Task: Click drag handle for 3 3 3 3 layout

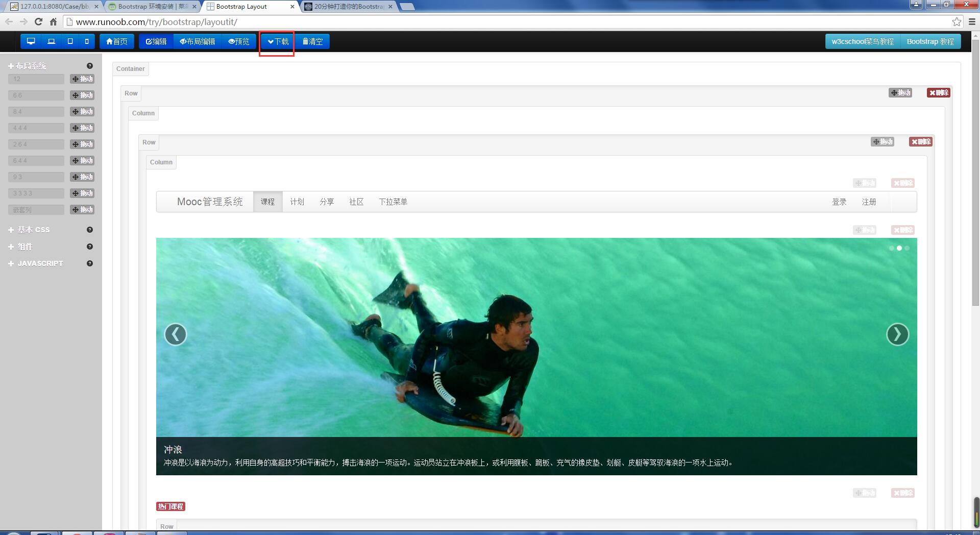Action: pyautogui.click(x=82, y=193)
